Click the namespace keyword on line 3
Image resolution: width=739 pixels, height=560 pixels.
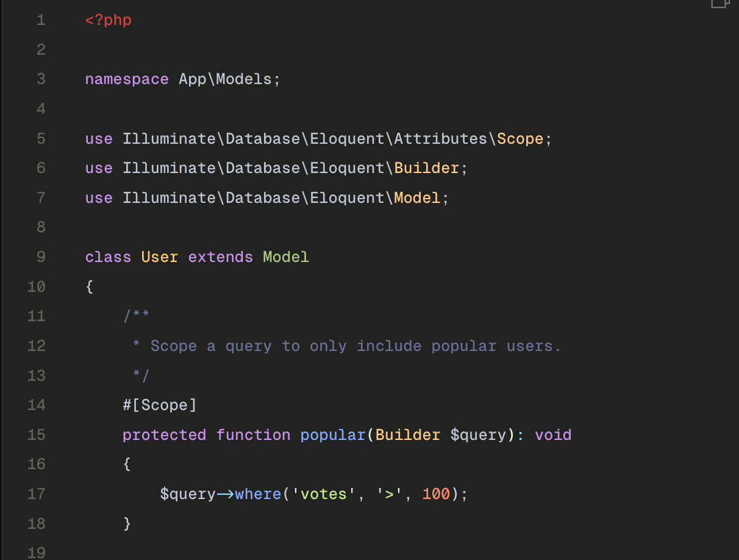(127, 79)
